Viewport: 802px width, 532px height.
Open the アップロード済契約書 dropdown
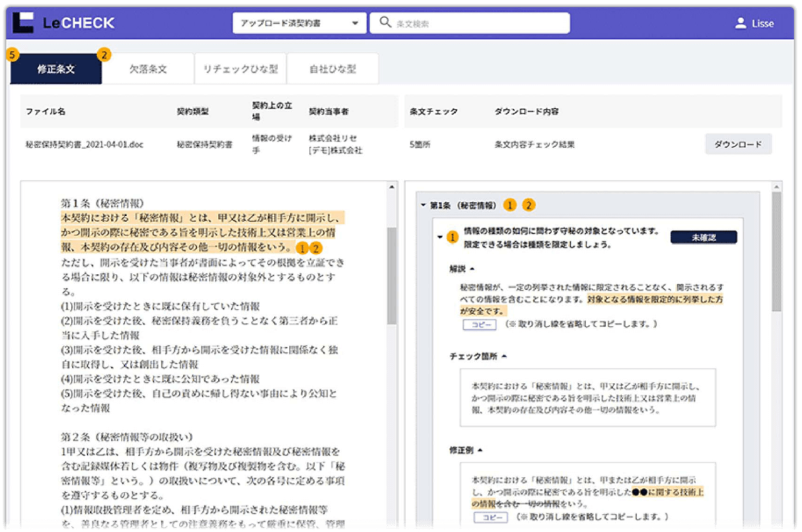[299, 23]
